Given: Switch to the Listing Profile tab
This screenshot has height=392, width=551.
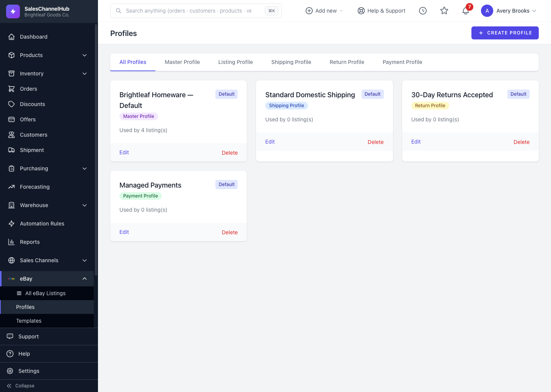Looking at the screenshot, I should [236, 62].
